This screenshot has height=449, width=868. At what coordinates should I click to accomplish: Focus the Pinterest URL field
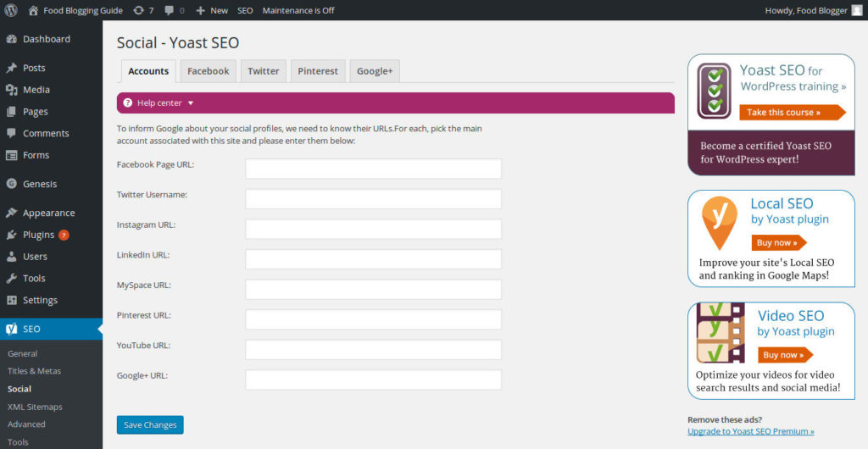pos(374,319)
